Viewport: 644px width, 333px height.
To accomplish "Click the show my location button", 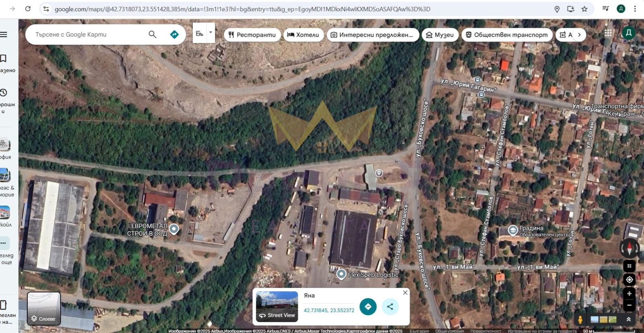I will tap(629, 280).
